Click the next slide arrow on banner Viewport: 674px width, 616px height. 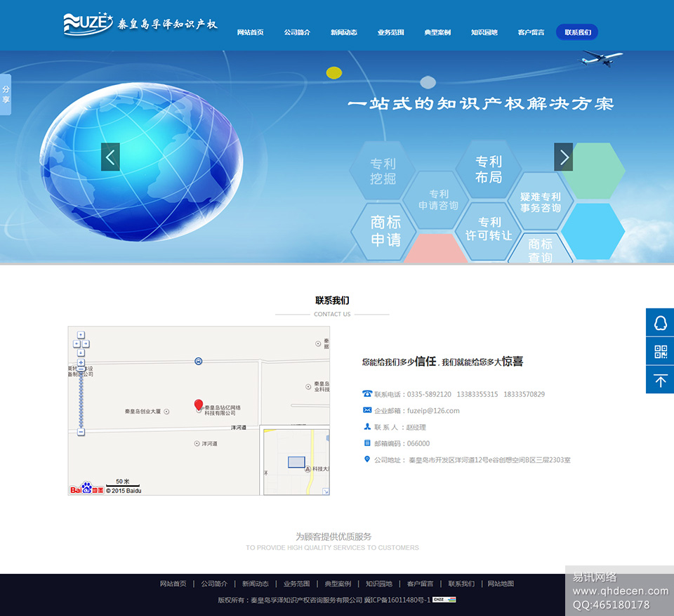[563, 157]
